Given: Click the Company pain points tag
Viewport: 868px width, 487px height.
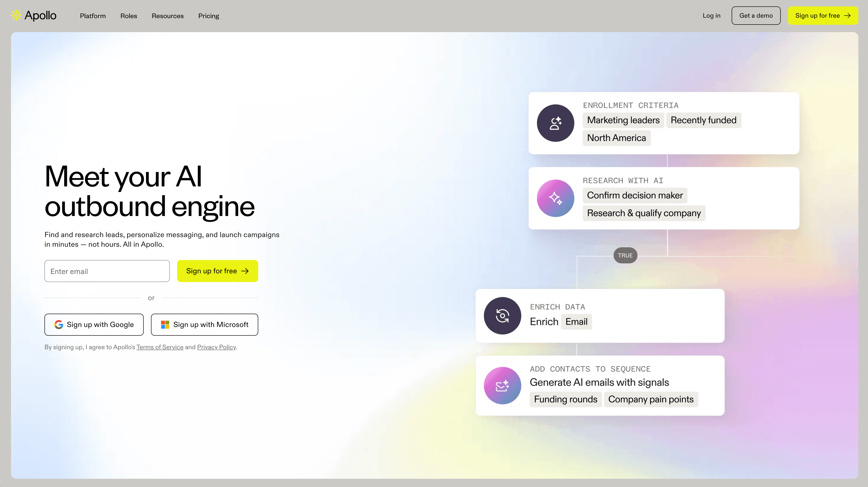Looking at the screenshot, I should pyautogui.click(x=651, y=399).
